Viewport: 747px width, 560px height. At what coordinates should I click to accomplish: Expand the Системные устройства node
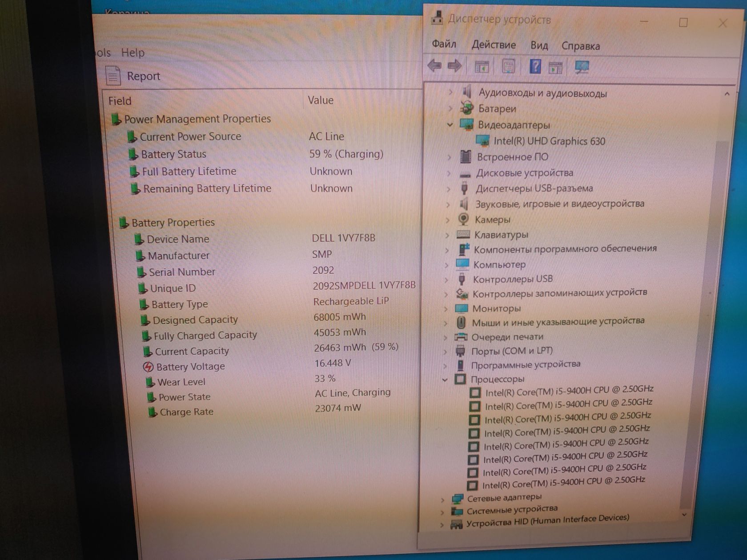(x=442, y=512)
